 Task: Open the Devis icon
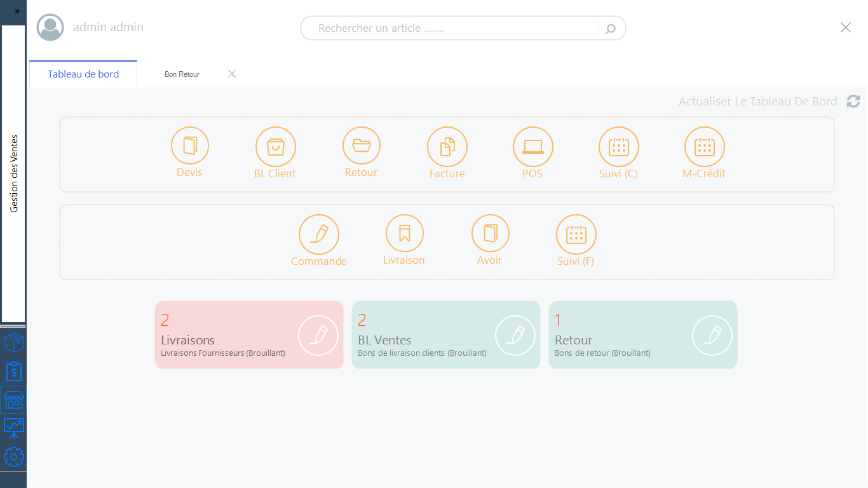[189, 146]
